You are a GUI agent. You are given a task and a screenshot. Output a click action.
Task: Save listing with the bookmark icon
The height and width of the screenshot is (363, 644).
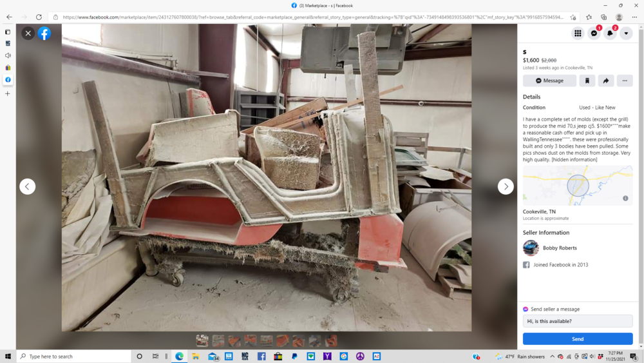click(x=587, y=81)
